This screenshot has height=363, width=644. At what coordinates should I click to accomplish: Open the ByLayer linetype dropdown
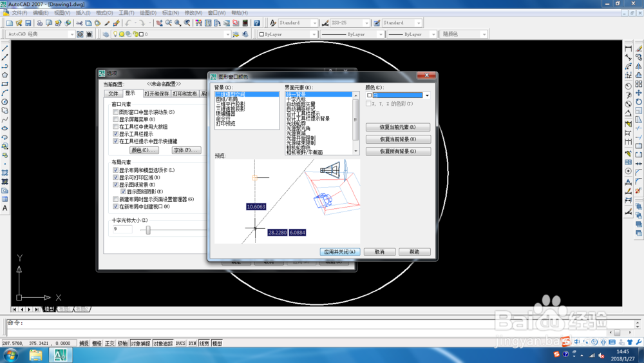click(381, 34)
